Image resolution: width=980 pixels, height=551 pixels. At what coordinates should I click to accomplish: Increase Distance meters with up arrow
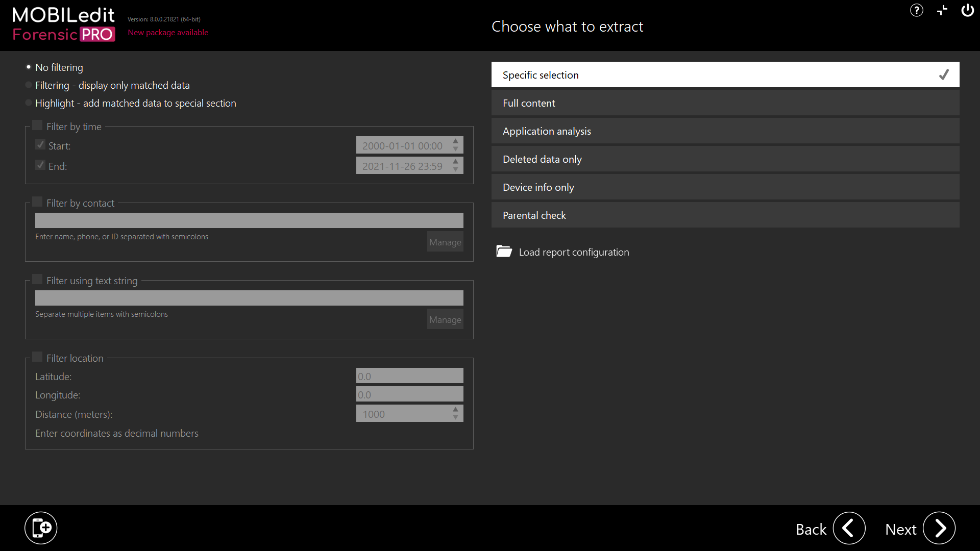coord(455,409)
